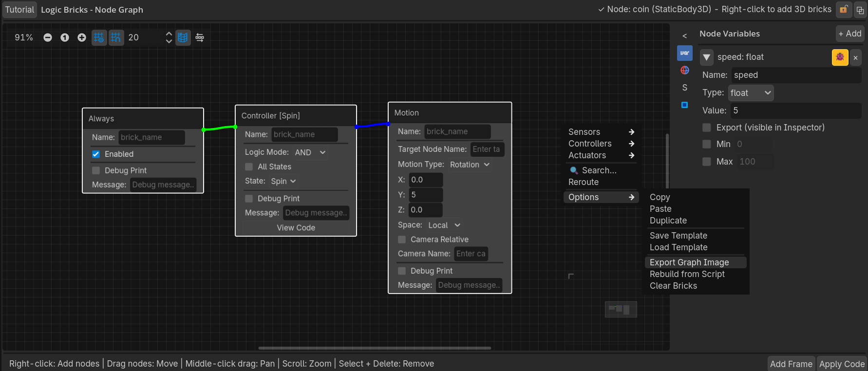Click the variable Name field containing speed

[796, 75]
